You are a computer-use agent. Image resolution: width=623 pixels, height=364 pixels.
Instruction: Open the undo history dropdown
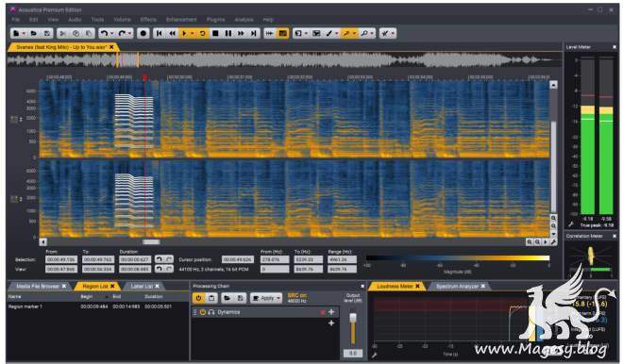[112, 34]
